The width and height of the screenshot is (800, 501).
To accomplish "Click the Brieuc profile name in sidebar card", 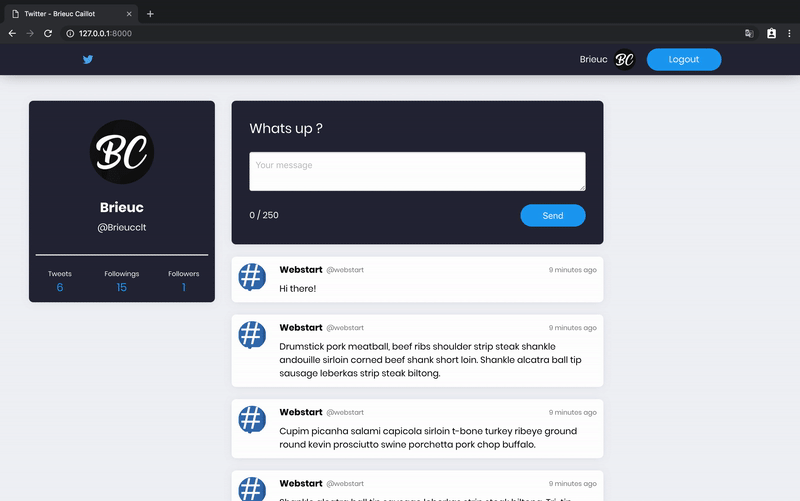I will point(121,207).
